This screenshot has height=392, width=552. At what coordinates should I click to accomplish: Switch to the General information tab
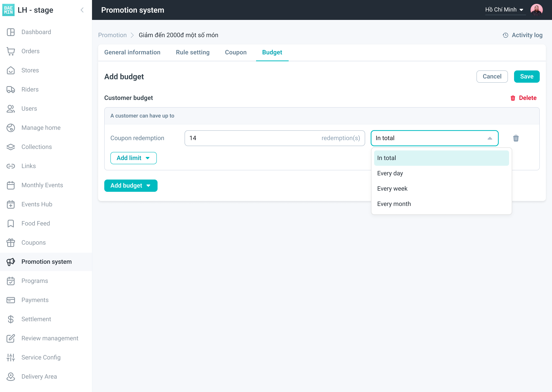(x=132, y=53)
